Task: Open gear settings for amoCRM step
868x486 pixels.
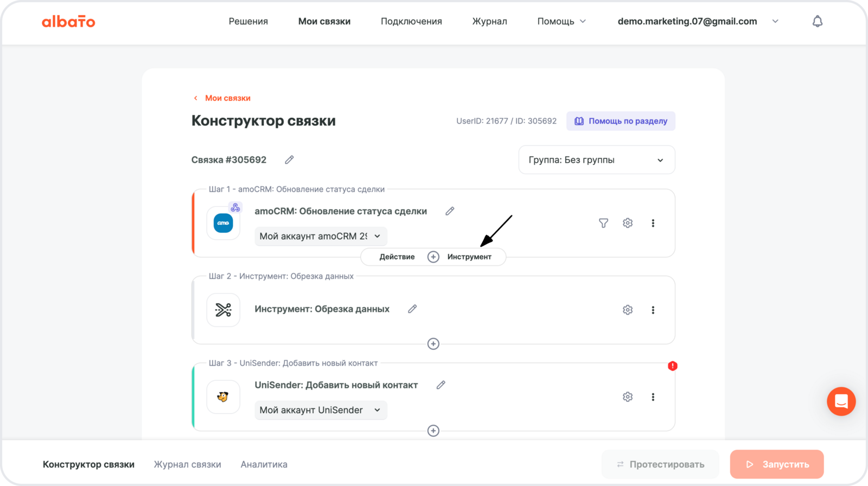Action: click(x=628, y=223)
